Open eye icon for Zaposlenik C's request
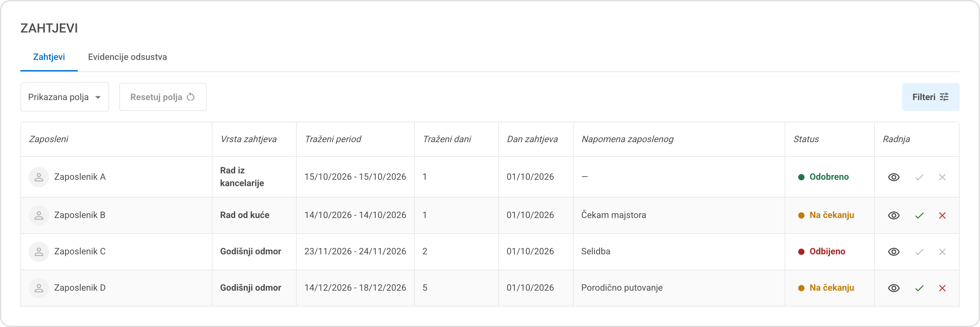This screenshot has height=327, width=980. pyautogui.click(x=894, y=252)
